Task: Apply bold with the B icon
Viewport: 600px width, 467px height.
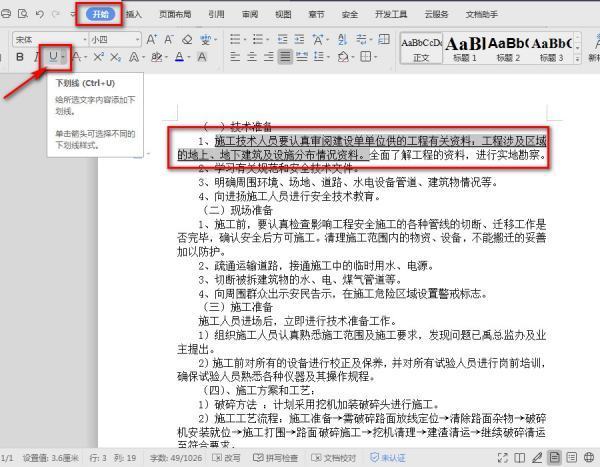Action: 20,58
